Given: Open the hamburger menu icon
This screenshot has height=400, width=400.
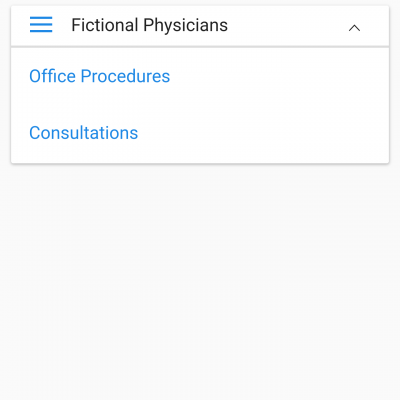Looking at the screenshot, I should tap(41, 25).
